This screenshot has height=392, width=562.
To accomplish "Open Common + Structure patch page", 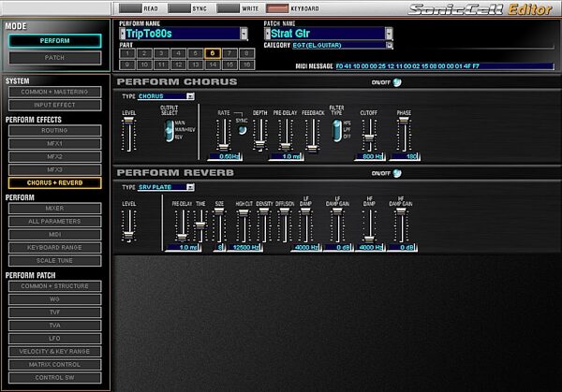I will pyautogui.click(x=55, y=286).
